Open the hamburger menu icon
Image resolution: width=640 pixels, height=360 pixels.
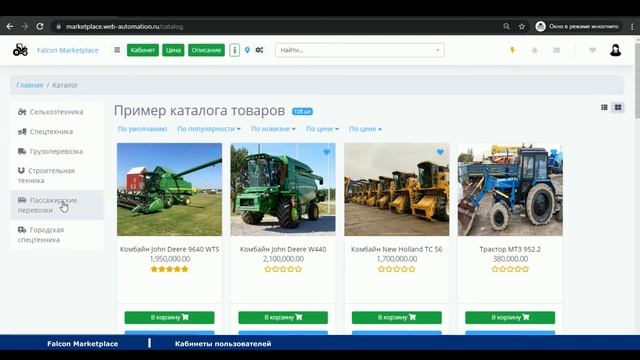pyautogui.click(x=117, y=50)
